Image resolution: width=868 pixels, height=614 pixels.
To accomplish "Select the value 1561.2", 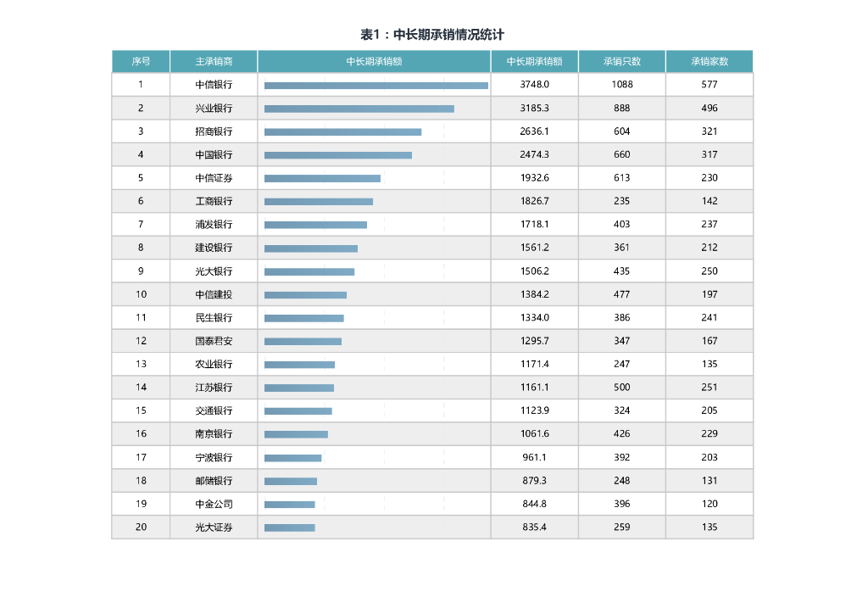I will click(534, 248).
